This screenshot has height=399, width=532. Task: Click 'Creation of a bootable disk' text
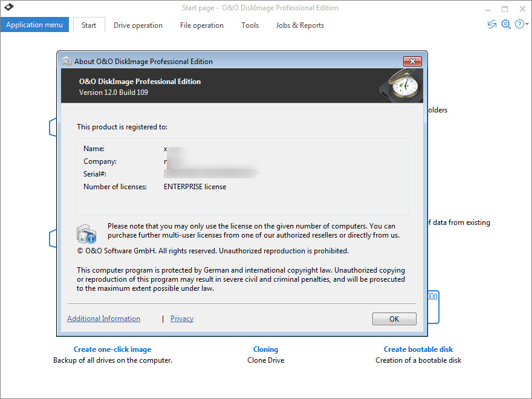(x=418, y=360)
